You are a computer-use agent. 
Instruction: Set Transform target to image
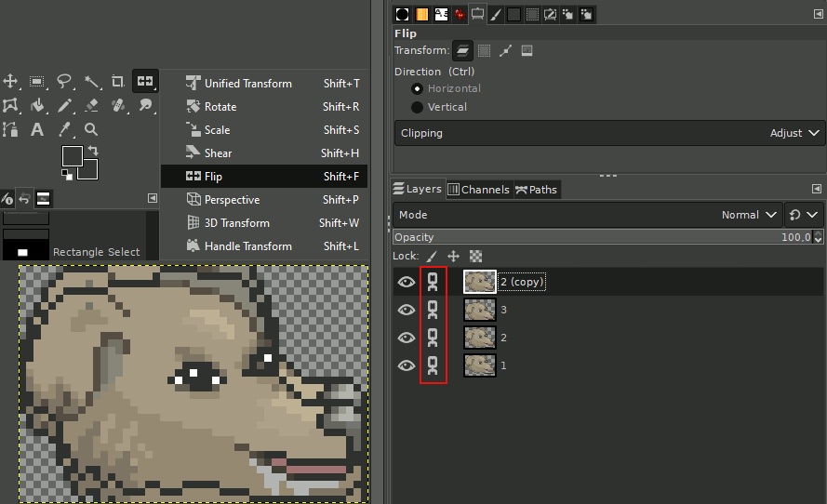click(x=527, y=50)
